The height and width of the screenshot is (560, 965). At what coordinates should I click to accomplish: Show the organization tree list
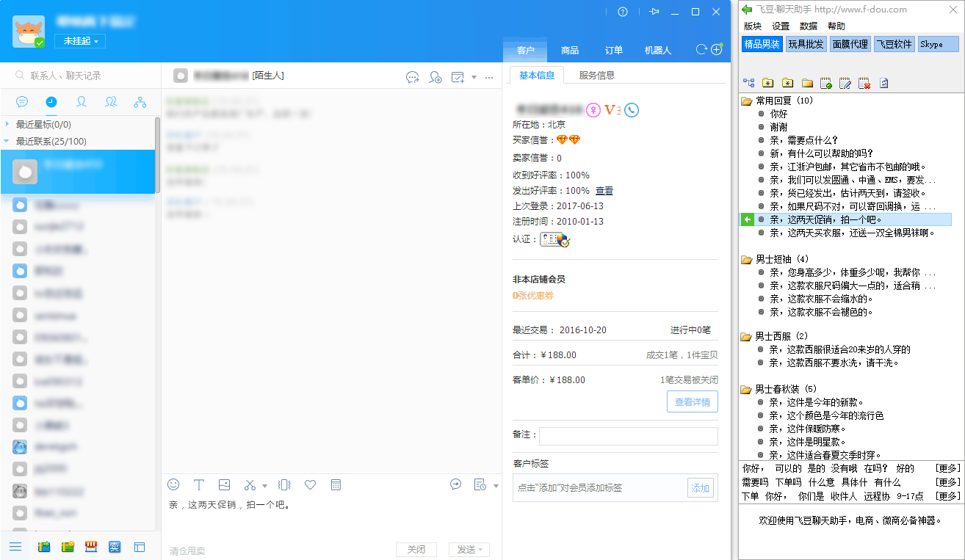(140, 102)
